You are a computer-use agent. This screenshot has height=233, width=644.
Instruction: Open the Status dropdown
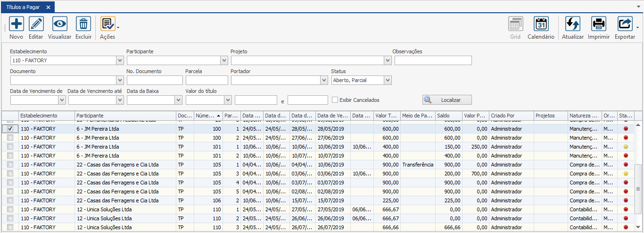pos(388,80)
